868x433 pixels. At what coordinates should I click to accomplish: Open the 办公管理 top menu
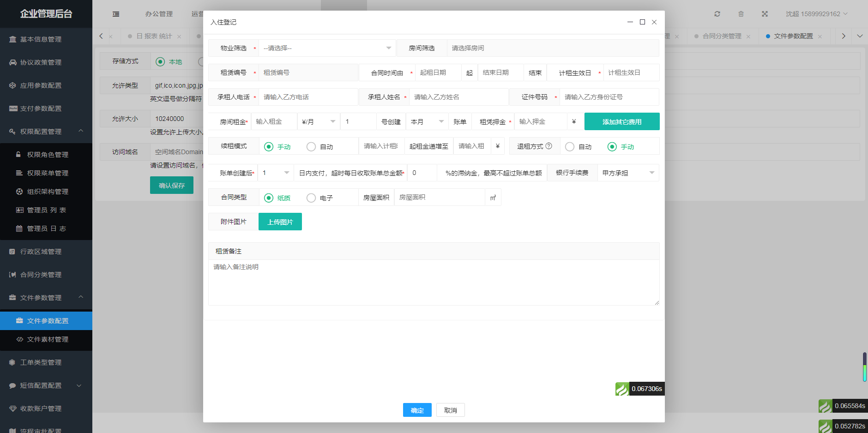pyautogui.click(x=159, y=14)
